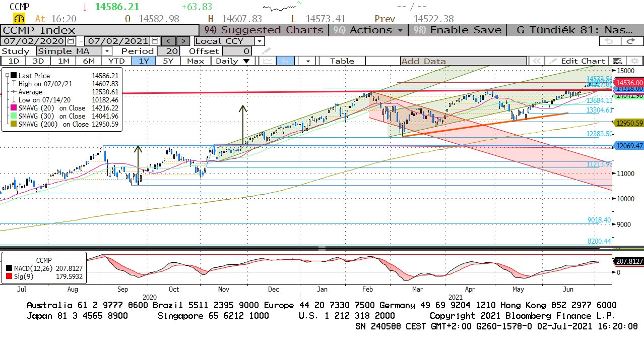Click the Table view button
Screen dimensions: 644x338
coord(342,61)
